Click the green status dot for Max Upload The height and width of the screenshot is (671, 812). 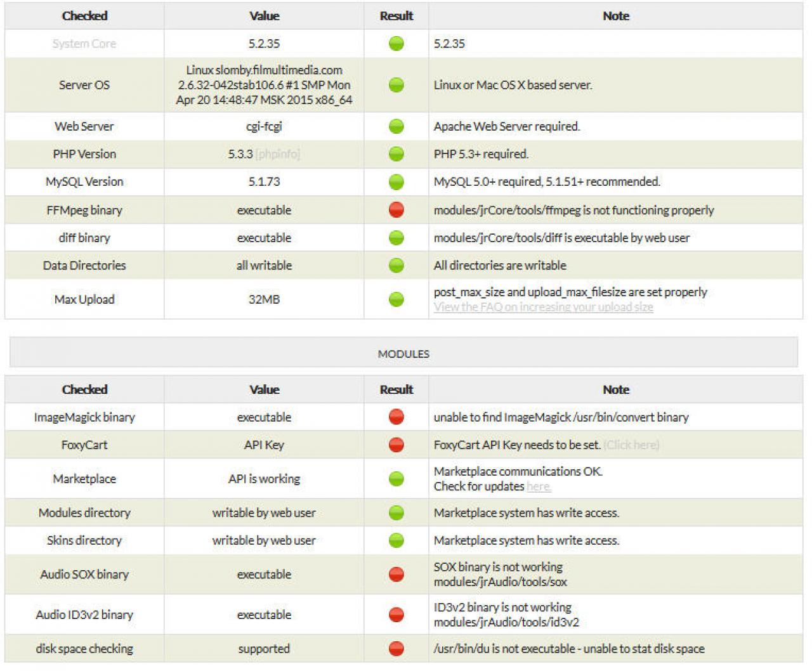coord(396,299)
